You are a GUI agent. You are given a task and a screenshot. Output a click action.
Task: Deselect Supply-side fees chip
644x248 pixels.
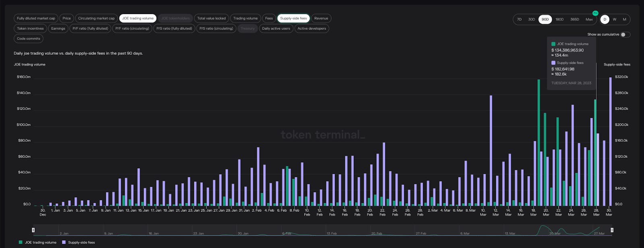tap(293, 18)
